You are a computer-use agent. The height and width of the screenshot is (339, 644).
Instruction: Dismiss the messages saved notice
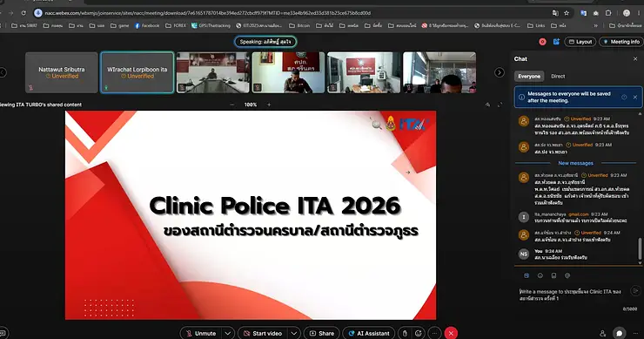[635, 97]
